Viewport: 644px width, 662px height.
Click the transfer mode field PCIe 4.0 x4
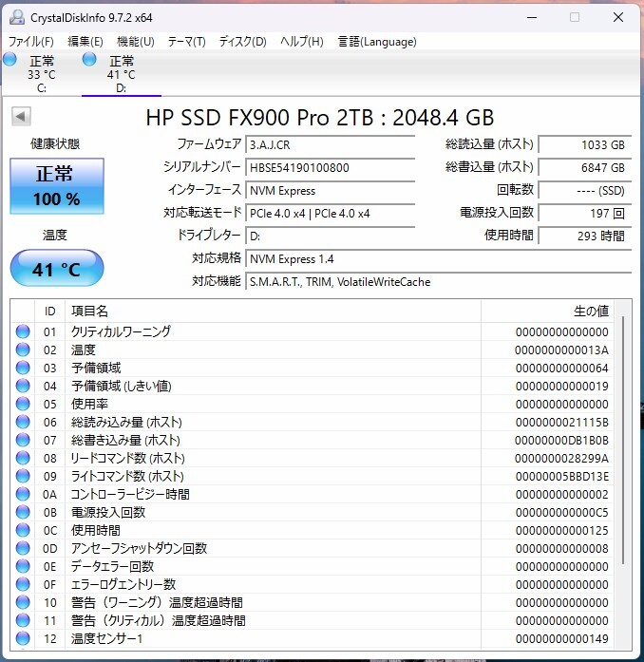coord(331,213)
